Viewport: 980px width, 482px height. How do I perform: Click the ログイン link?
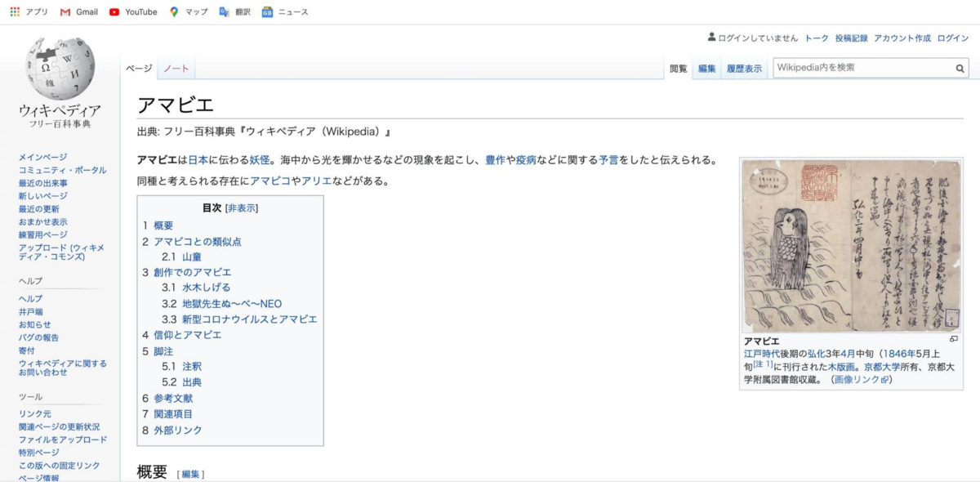click(952, 38)
